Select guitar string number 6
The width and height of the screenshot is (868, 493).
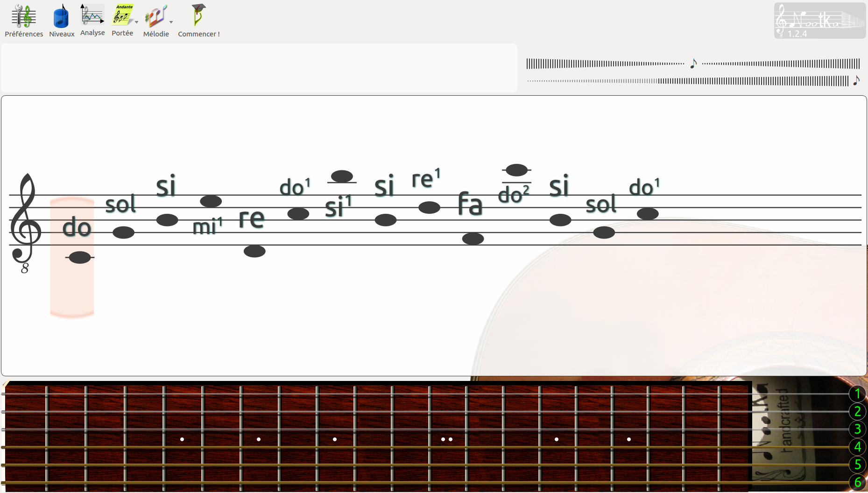pyautogui.click(x=857, y=482)
